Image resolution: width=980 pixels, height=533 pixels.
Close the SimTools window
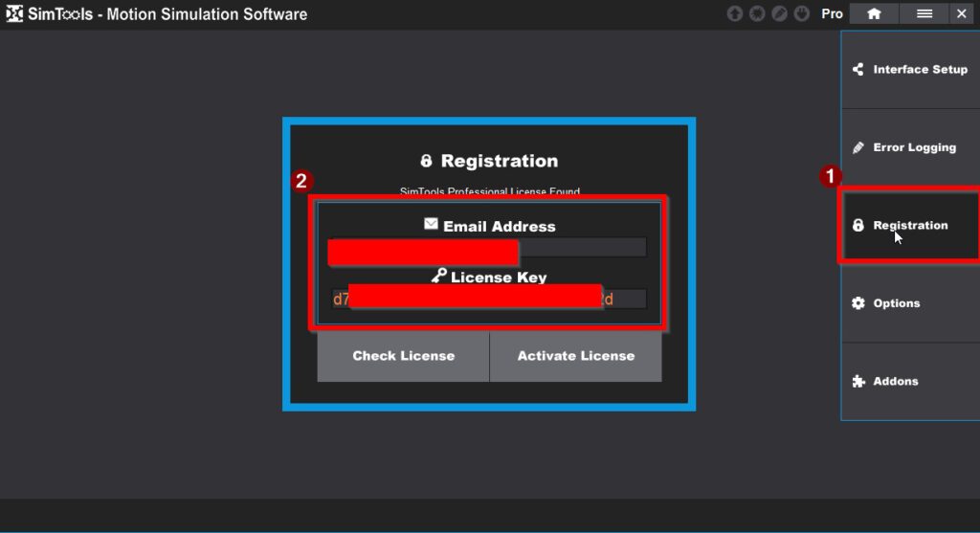(x=962, y=13)
